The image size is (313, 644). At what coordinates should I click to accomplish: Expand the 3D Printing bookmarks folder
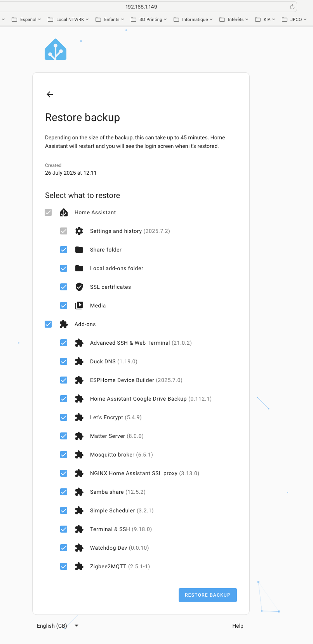pyautogui.click(x=149, y=19)
